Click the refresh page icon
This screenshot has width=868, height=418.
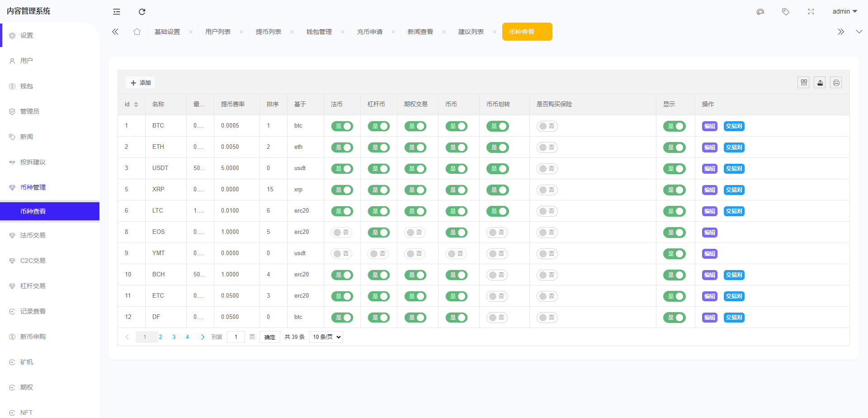142,12
